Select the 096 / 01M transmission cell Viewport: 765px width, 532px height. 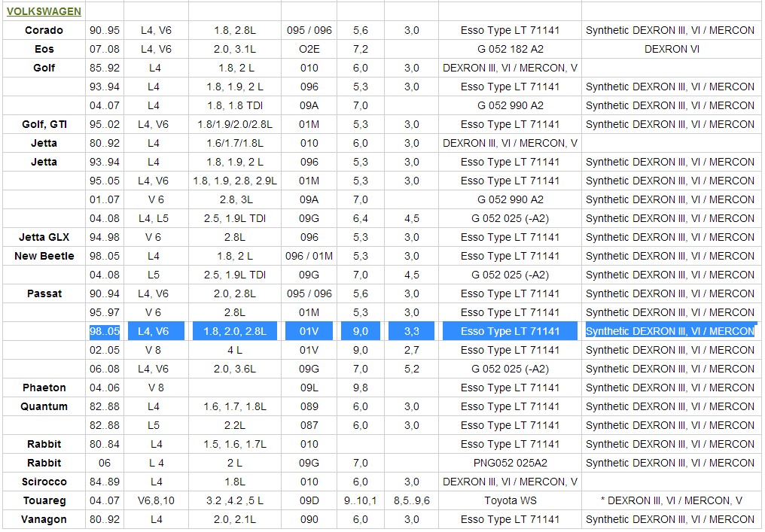click(x=309, y=256)
